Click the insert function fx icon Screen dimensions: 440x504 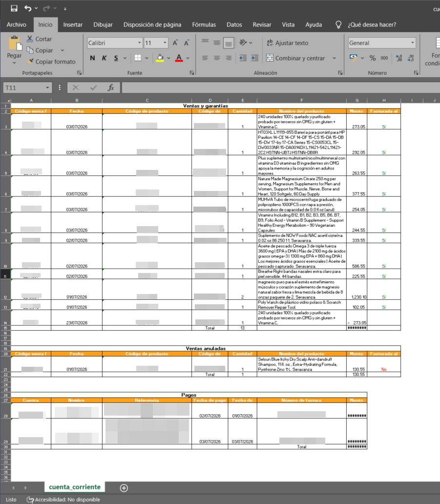tap(110, 88)
